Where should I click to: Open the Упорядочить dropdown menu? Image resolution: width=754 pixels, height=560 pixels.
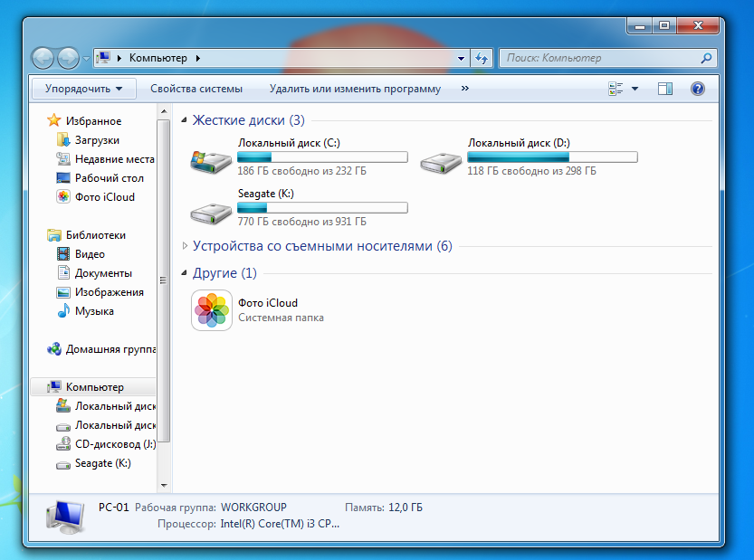(x=83, y=89)
